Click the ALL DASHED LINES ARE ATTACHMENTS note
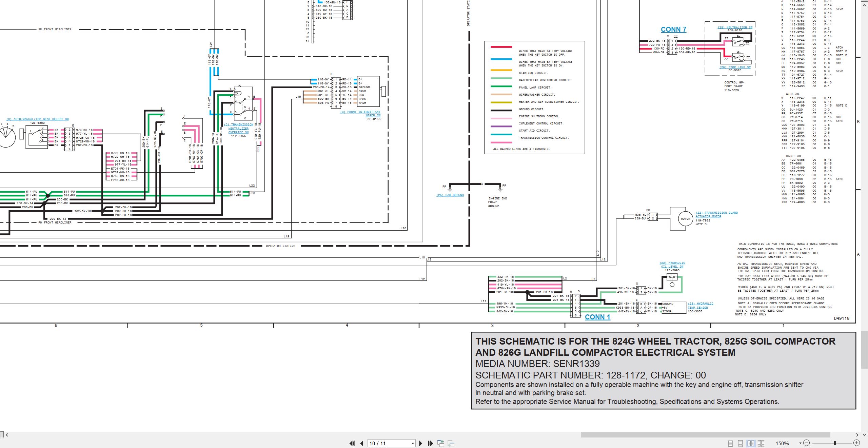 (x=521, y=149)
